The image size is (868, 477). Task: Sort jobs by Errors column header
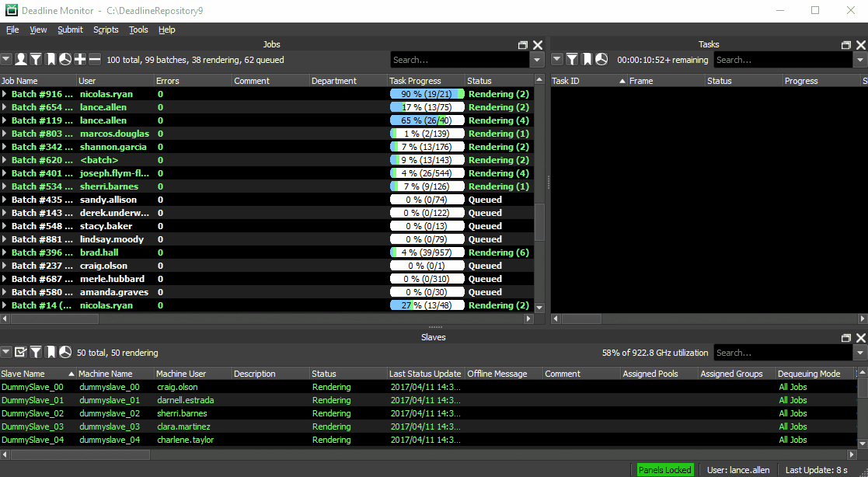coord(193,81)
